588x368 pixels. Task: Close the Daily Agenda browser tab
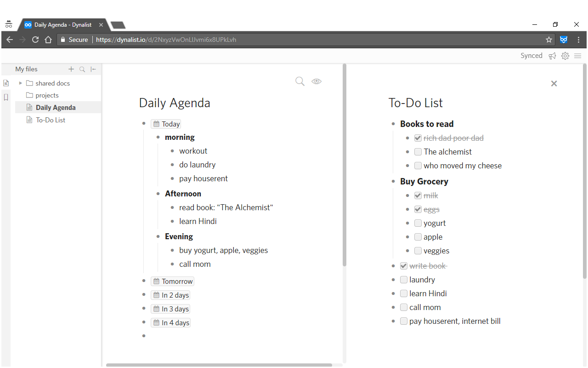(101, 25)
